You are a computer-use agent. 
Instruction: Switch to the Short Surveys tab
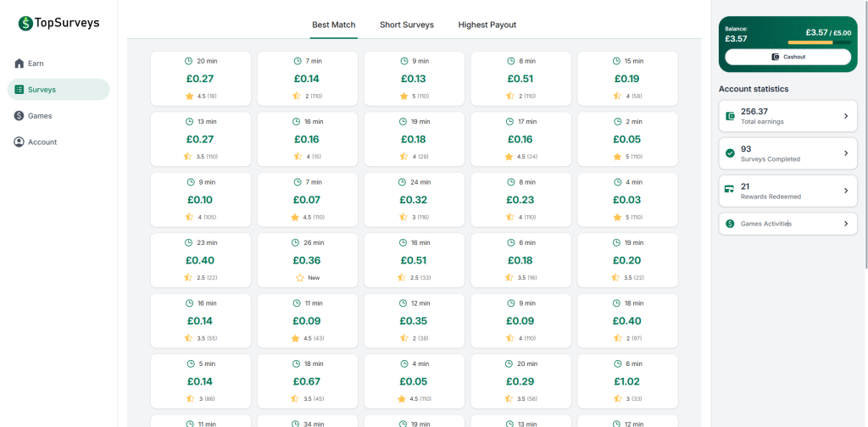407,25
